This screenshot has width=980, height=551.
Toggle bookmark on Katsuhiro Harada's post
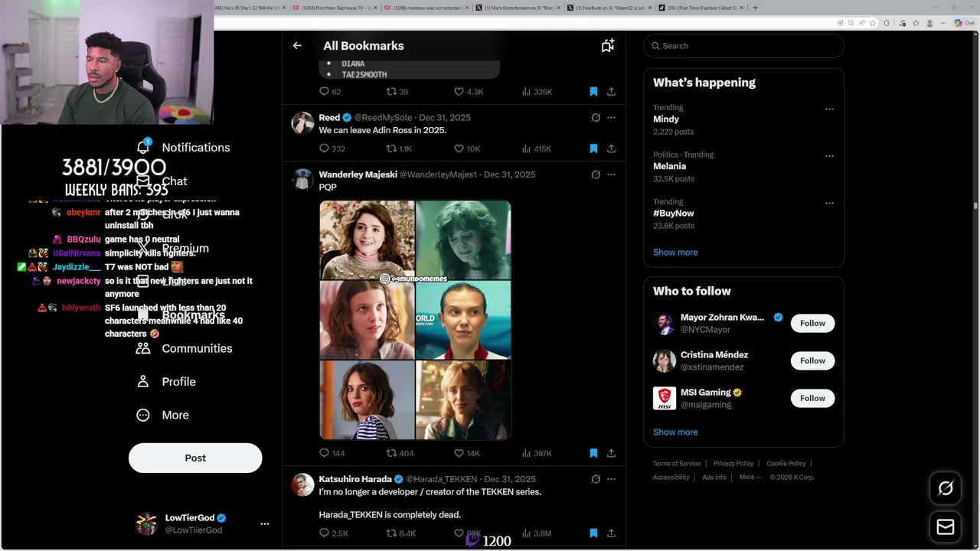(x=593, y=533)
